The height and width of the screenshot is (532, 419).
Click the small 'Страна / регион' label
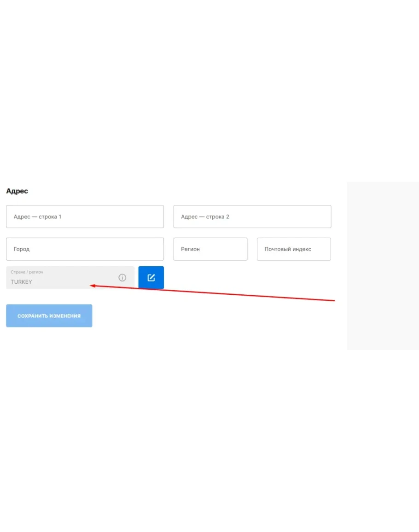click(27, 272)
